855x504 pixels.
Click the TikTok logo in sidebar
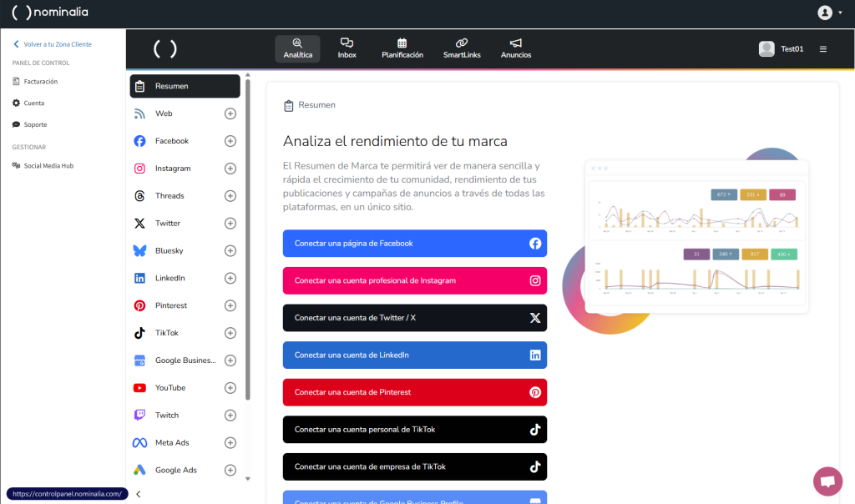click(x=139, y=333)
